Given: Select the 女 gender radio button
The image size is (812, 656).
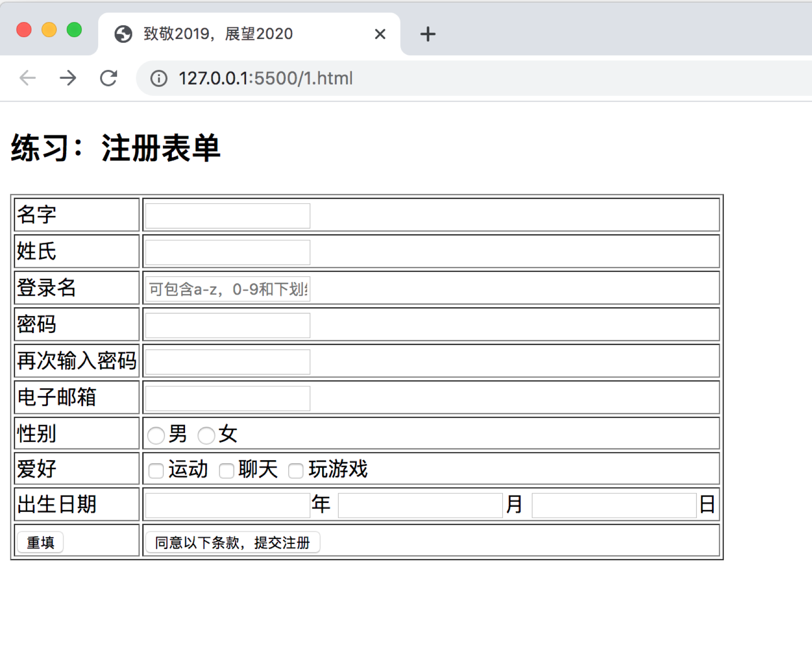Looking at the screenshot, I should (206, 435).
